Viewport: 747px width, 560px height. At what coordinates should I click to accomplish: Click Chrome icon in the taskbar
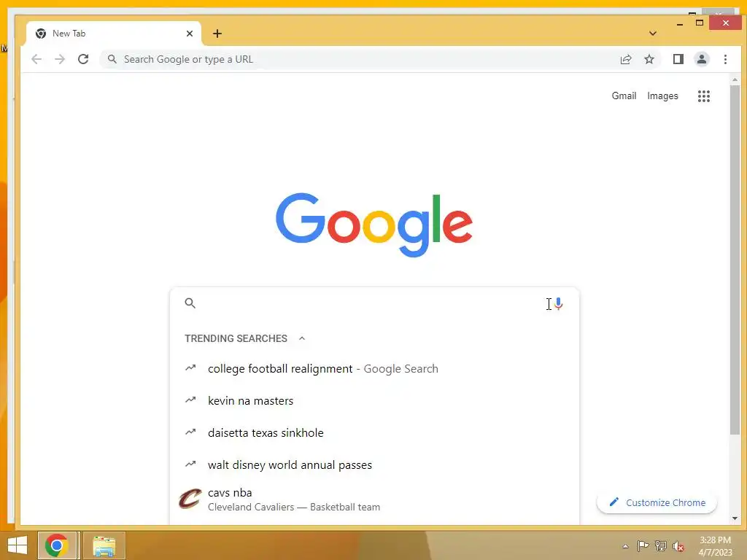tap(57, 545)
